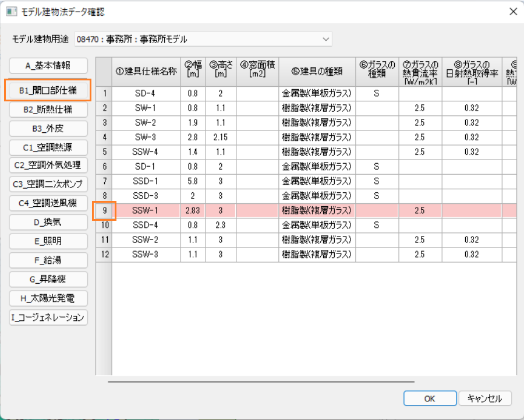Click the SD-4 name cell in row 1

[x=146, y=93]
